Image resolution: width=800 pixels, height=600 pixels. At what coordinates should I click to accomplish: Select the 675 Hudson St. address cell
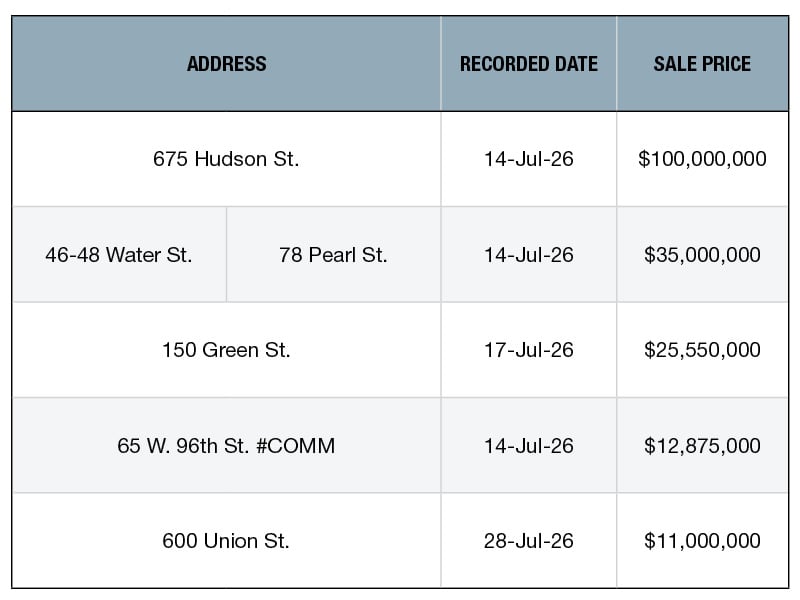point(227,159)
